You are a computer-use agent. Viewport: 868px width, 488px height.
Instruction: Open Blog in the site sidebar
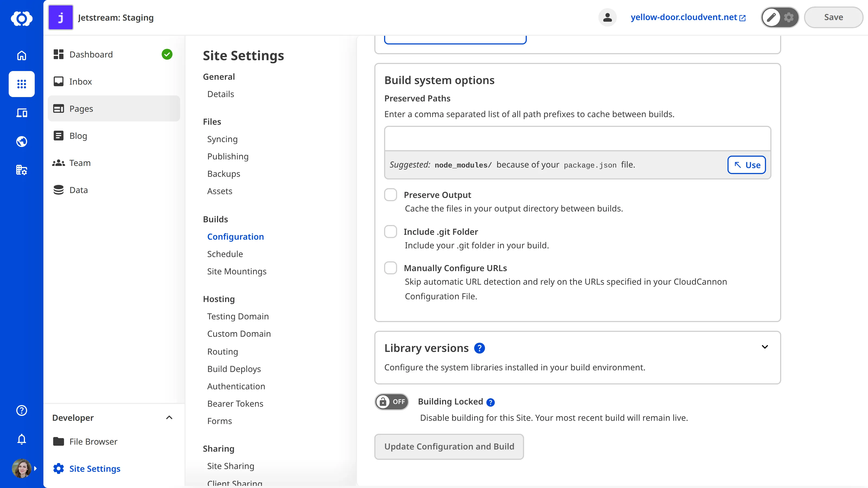pyautogui.click(x=114, y=136)
